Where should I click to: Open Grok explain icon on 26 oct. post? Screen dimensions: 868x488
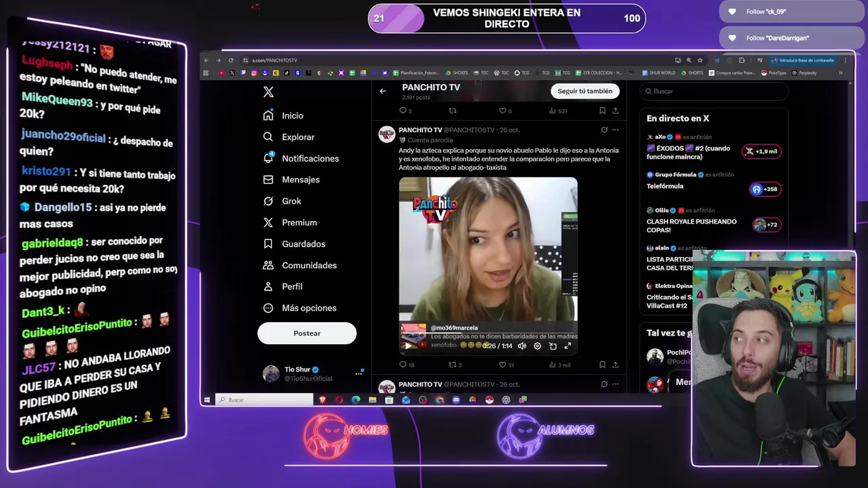click(604, 129)
